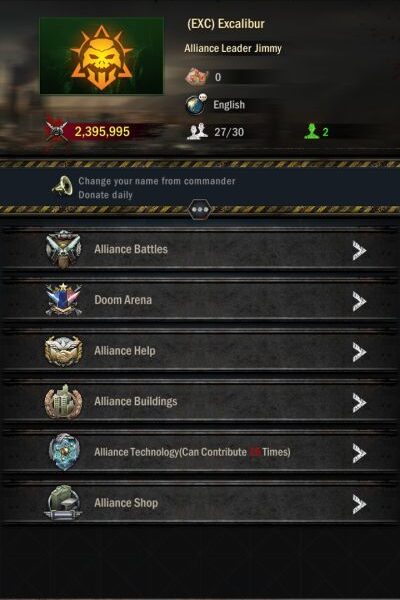Click the alliance gift map icon
This screenshot has width=400, height=600.
(x=197, y=77)
